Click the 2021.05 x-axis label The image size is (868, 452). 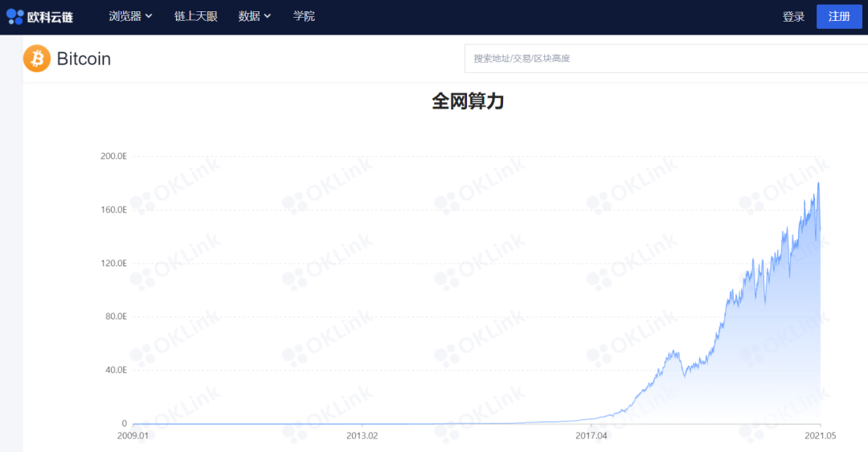(821, 436)
